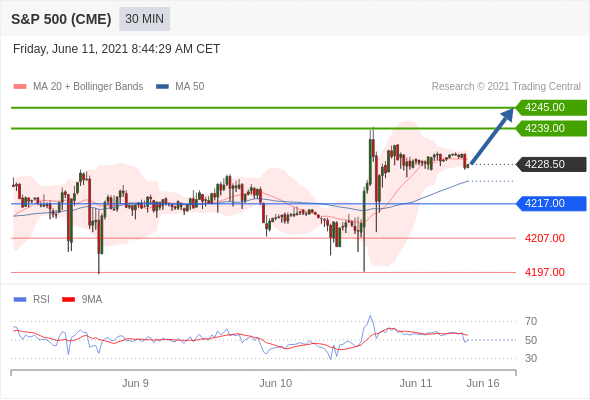The width and height of the screenshot is (590, 400).
Task: Select the 4239.00 resistance price tag
Action: pos(551,128)
